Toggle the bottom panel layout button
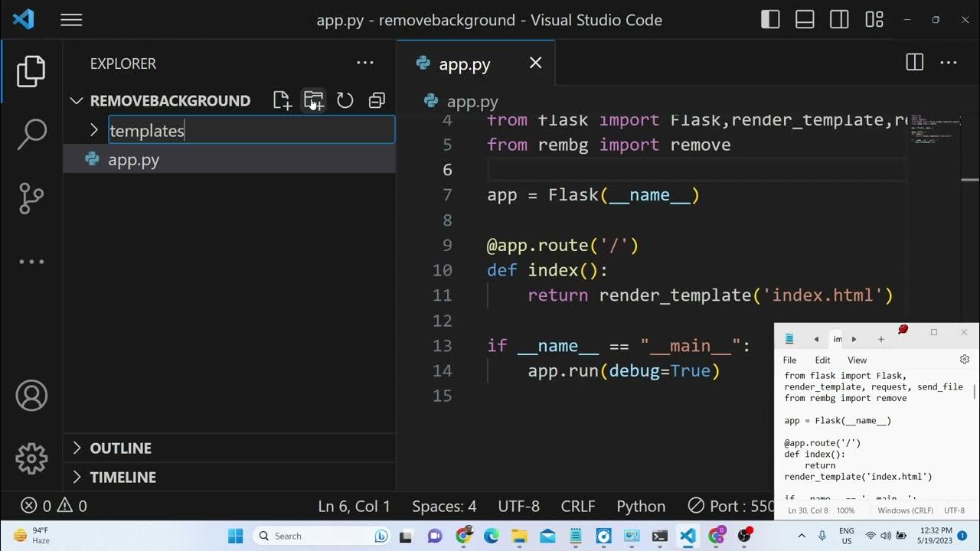The height and width of the screenshot is (551, 980). pyautogui.click(x=805, y=20)
